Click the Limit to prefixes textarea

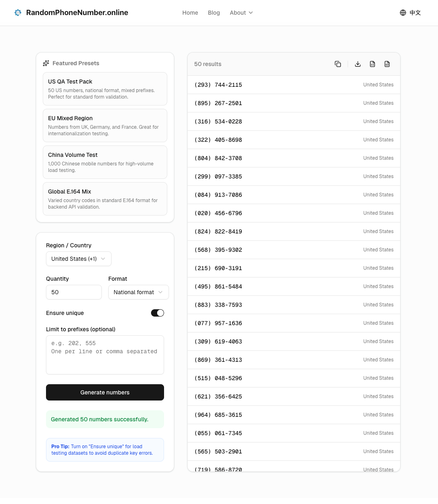(x=105, y=355)
